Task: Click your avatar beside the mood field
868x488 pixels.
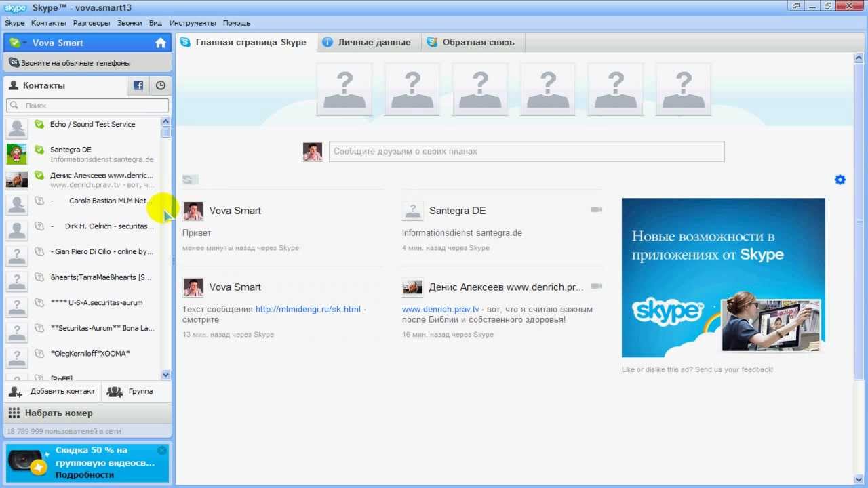Action: [x=313, y=151]
